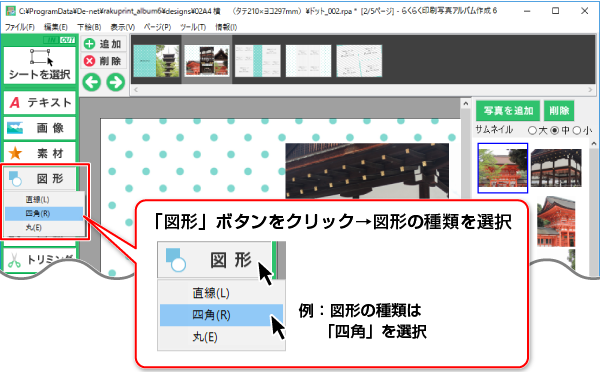Screen dimensions: 600x372
Task: Select the third page thumbnail in strip
Action: tap(258, 60)
